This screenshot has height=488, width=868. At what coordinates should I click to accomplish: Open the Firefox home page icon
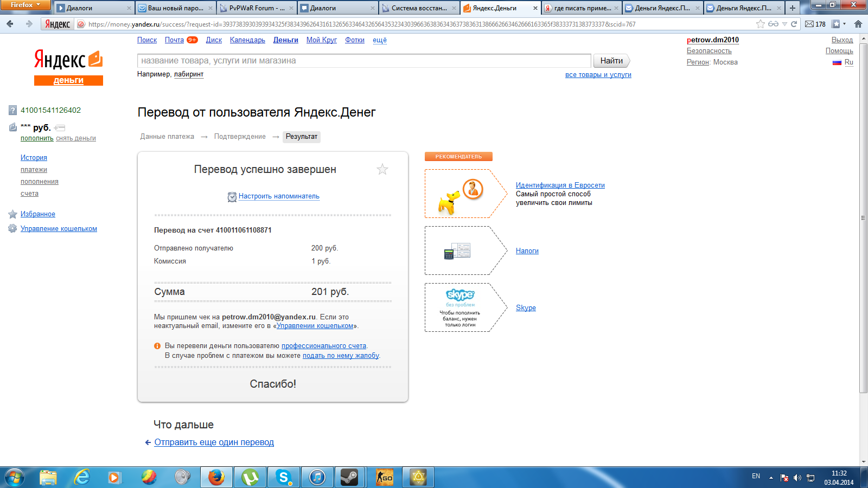[858, 24]
